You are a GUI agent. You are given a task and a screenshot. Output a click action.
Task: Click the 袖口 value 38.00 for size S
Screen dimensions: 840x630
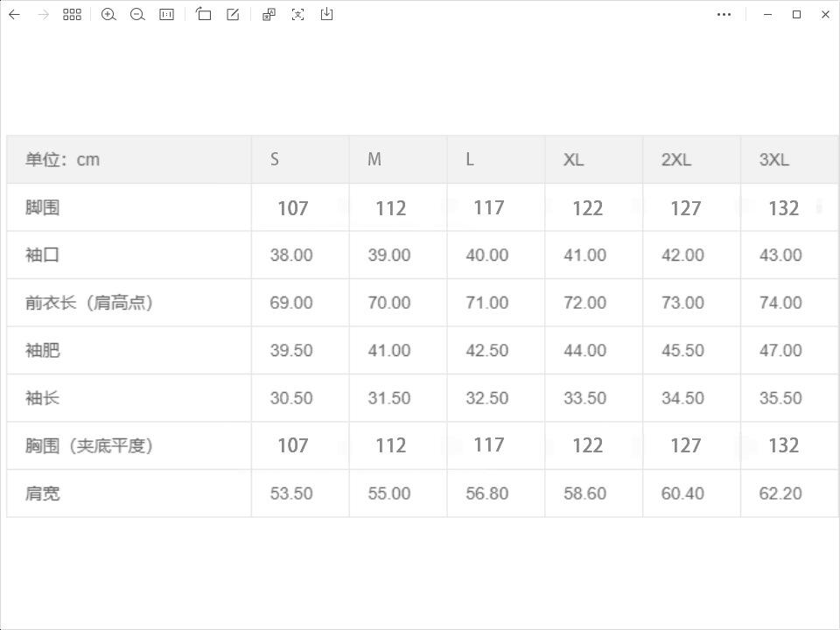291,255
